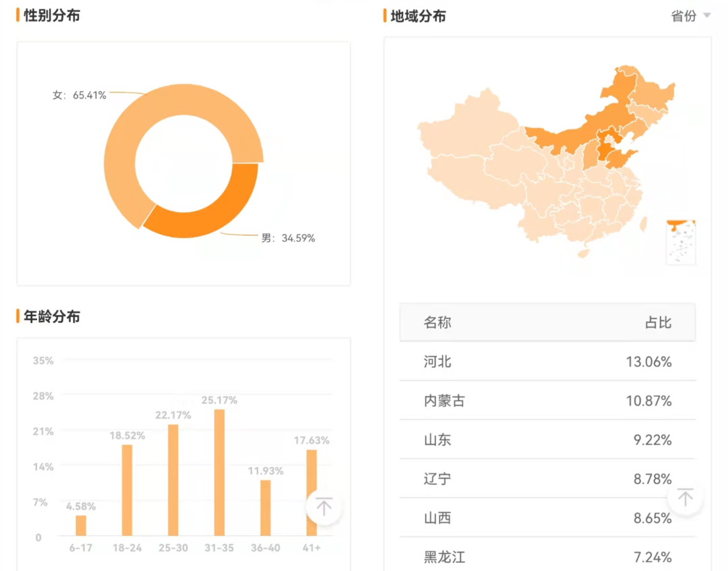
Task: Click the 年龄分布 section marker
Action: (17, 316)
